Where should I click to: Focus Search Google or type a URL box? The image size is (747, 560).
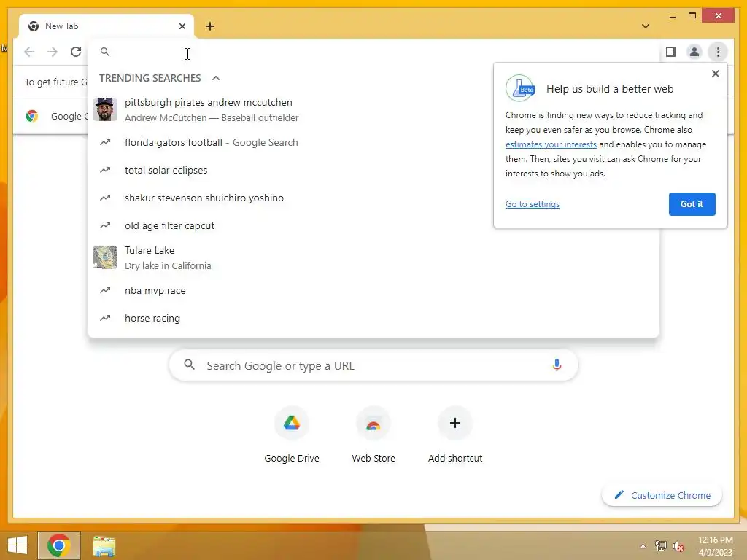pyautogui.click(x=373, y=365)
